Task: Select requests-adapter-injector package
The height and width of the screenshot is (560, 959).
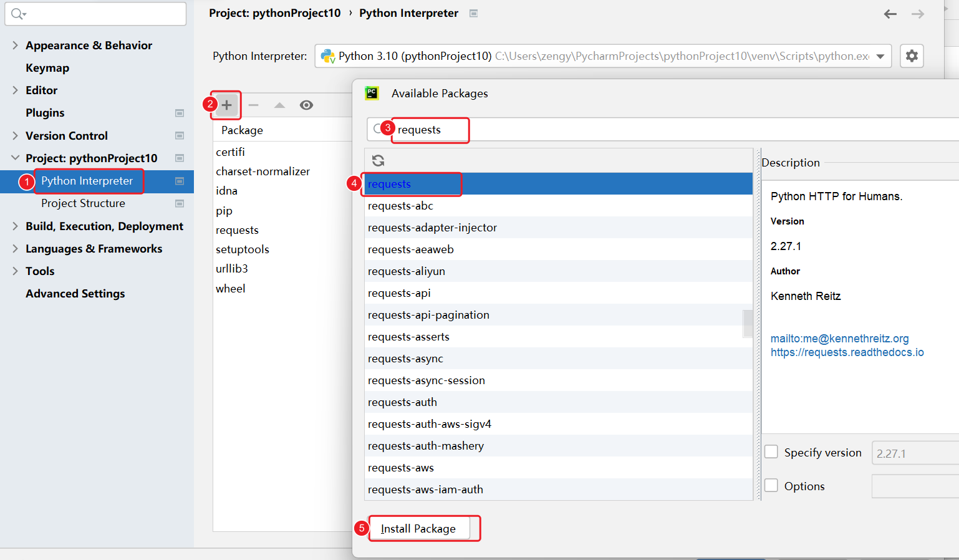Action: pyautogui.click(x=558, y=228)
